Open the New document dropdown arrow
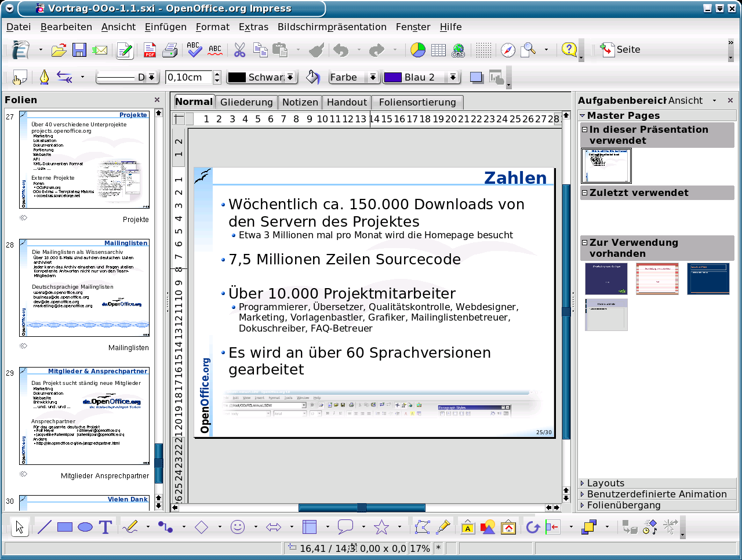Screen dimensions: 742x560 (41, 50)
